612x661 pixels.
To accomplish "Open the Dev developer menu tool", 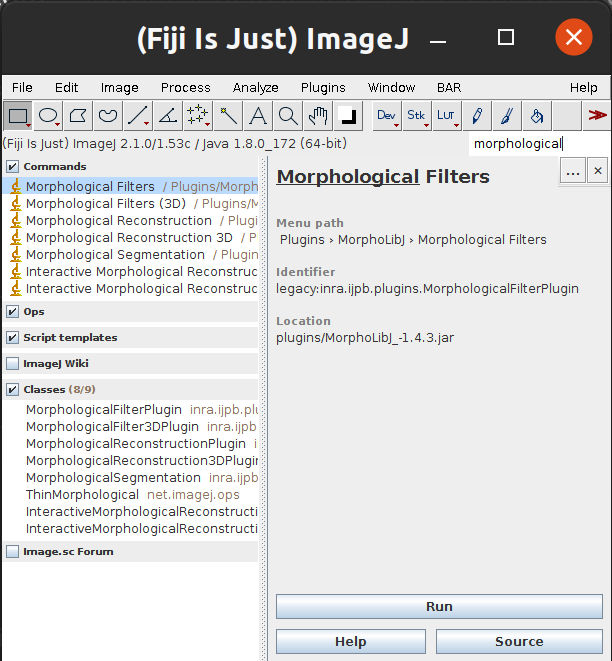I will [387, 116].
